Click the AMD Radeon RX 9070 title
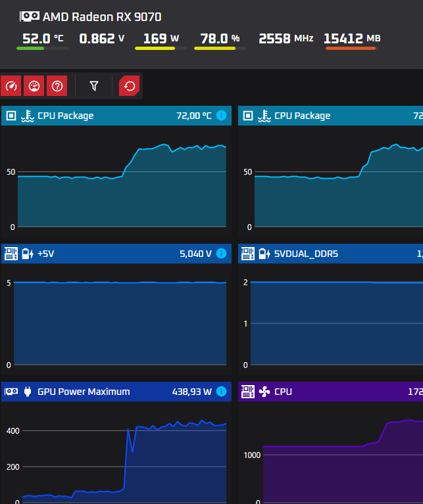 (x=102, y=16)
